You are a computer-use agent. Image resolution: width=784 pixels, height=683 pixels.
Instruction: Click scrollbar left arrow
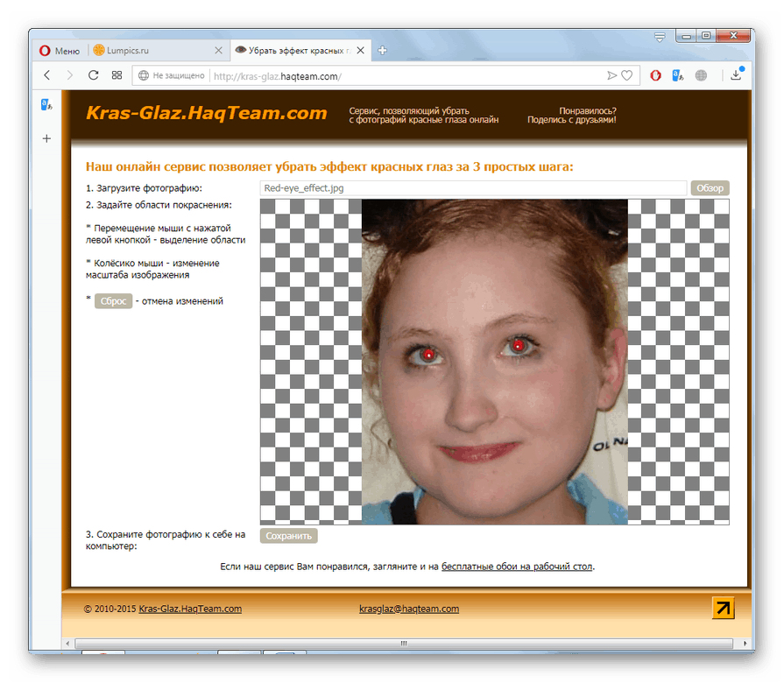click(68, 643)
